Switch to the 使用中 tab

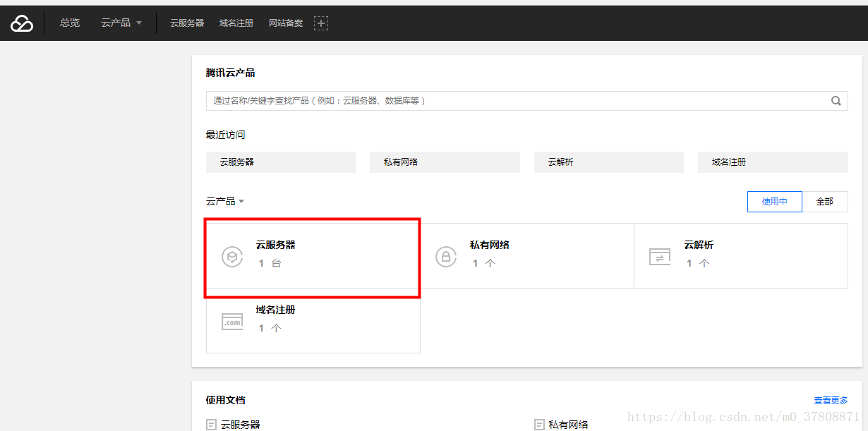coord(775,202)
